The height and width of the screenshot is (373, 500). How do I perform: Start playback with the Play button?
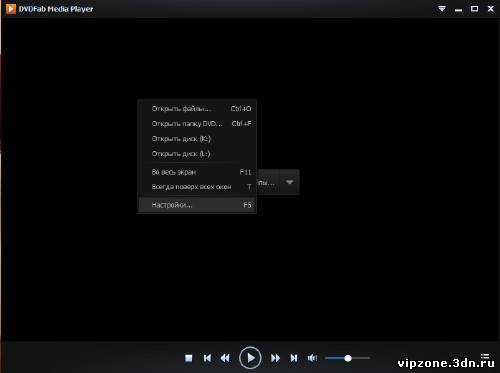point(250,358)
